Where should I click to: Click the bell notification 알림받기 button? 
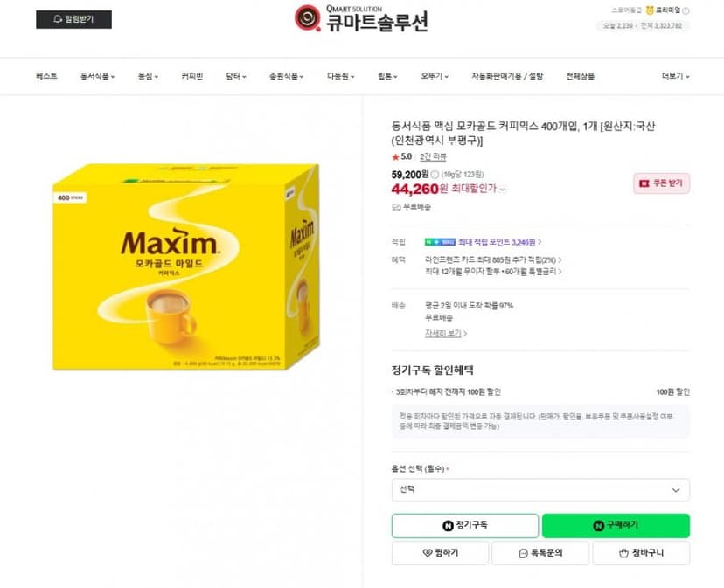coord(73,19)
